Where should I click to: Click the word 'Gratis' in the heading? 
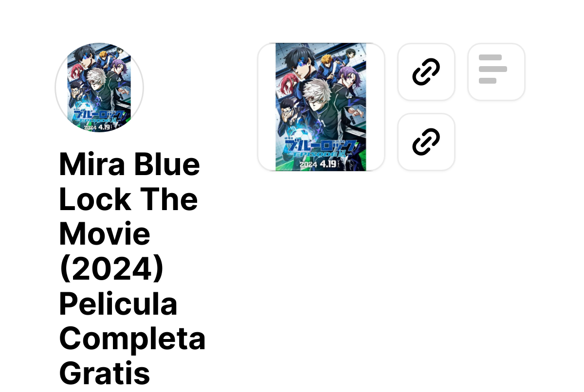tap(104, 374)
